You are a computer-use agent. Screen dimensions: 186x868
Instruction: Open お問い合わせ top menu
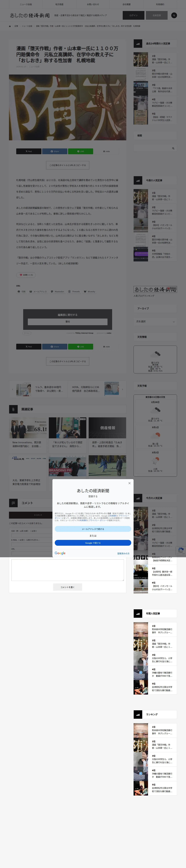click(93, 4)
